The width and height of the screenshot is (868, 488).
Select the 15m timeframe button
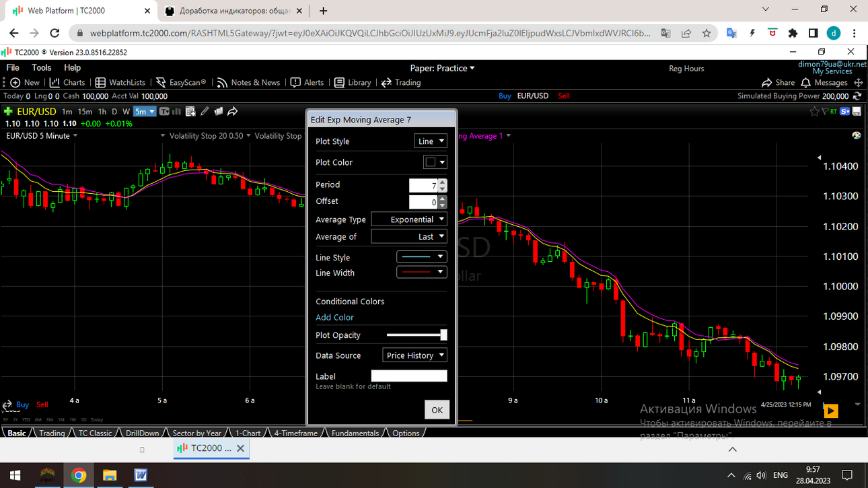(x=85, y=111)
